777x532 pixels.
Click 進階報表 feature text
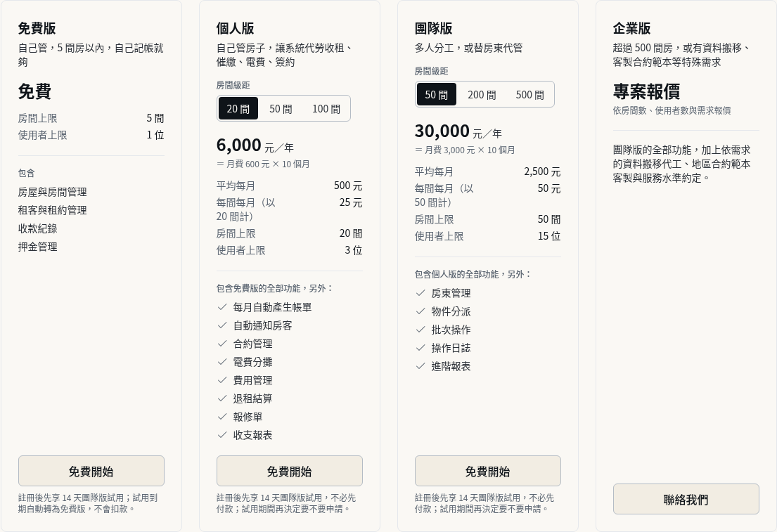[x=451, y=367]
